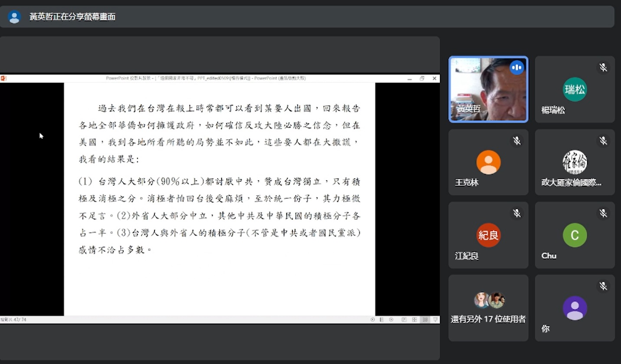
Task: Switch to Slide Sorter view icon
Action: coord(414,319)
